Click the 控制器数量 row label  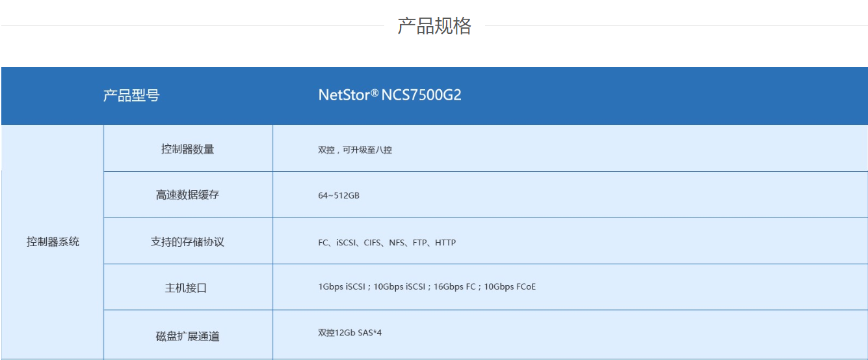187,149
